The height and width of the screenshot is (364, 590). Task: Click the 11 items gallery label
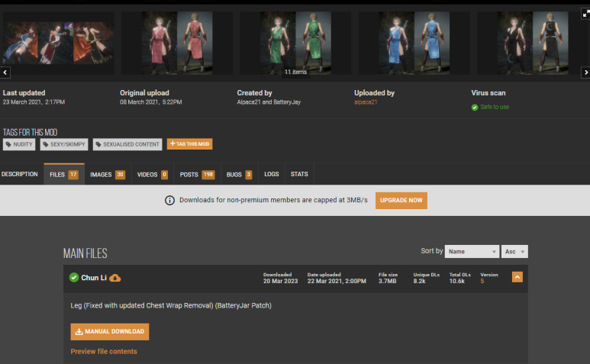[295, 72]
